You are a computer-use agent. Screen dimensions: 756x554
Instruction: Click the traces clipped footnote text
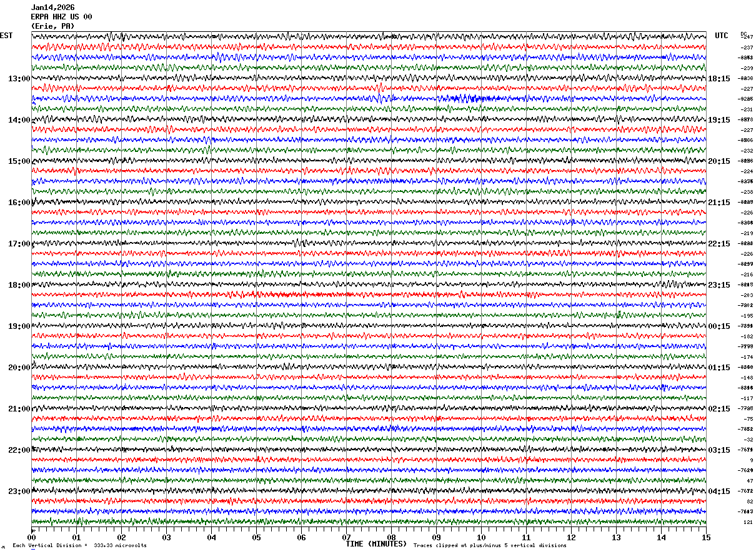click(490, 545)
